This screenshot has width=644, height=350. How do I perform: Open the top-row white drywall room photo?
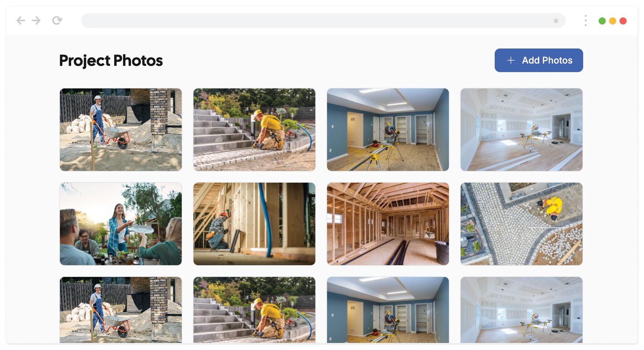521,129
